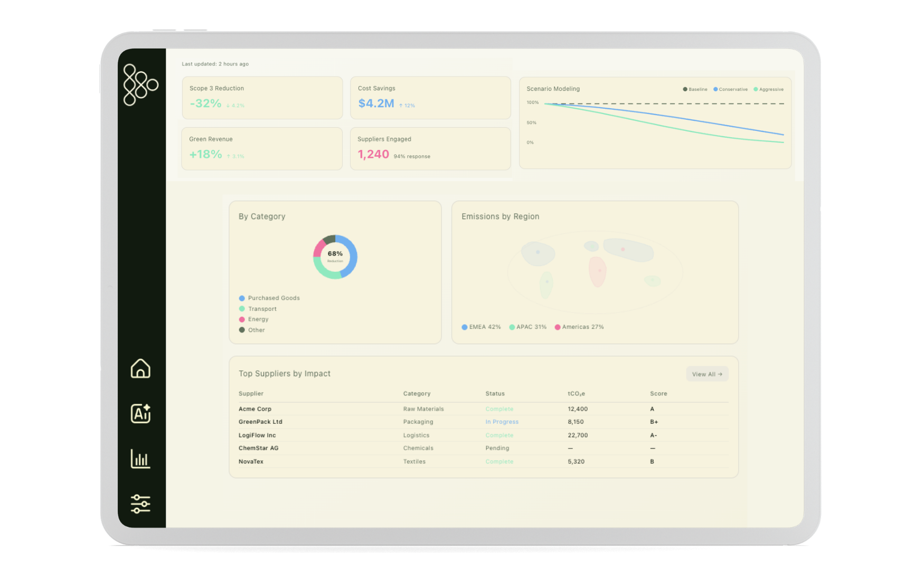Image resolution: width=924 pixels, height=579 pixels.
Task: Click the In Progress status for GreenPack
Action: coord(502,422)
